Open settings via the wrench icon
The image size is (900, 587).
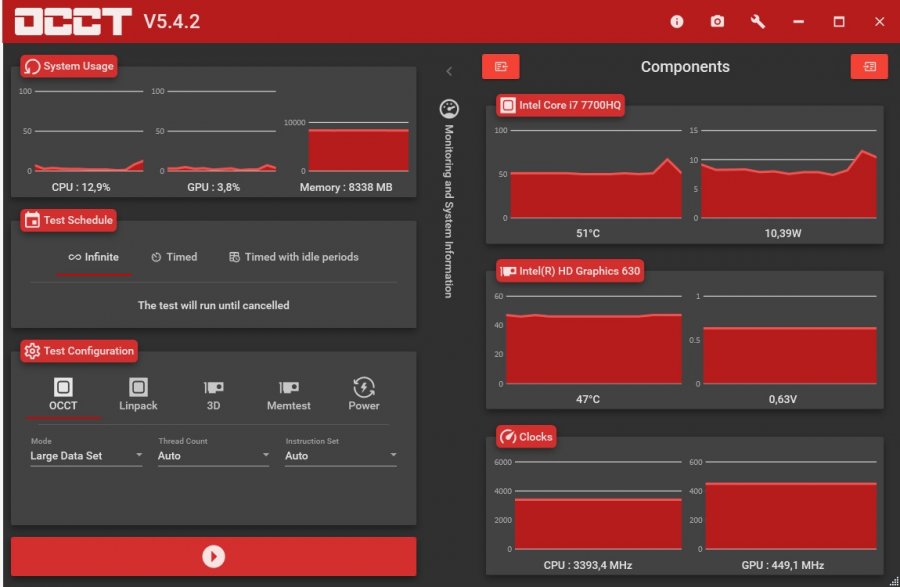coord(758,22)
